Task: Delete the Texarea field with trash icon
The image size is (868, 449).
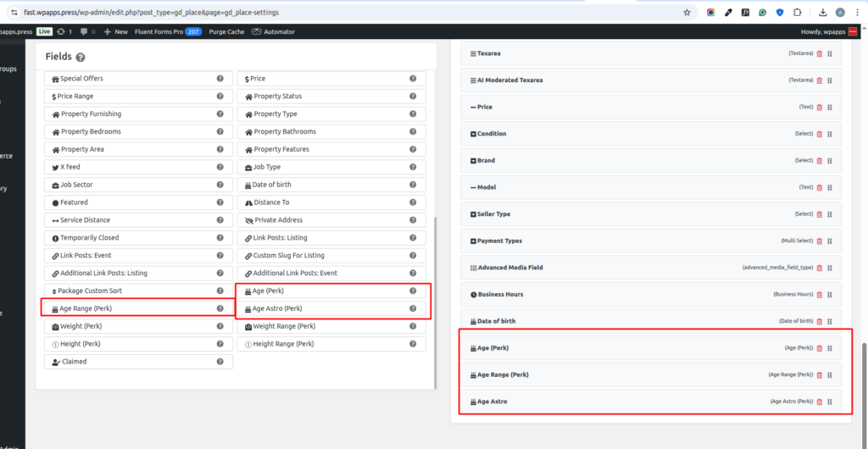Action: point(819,53)
